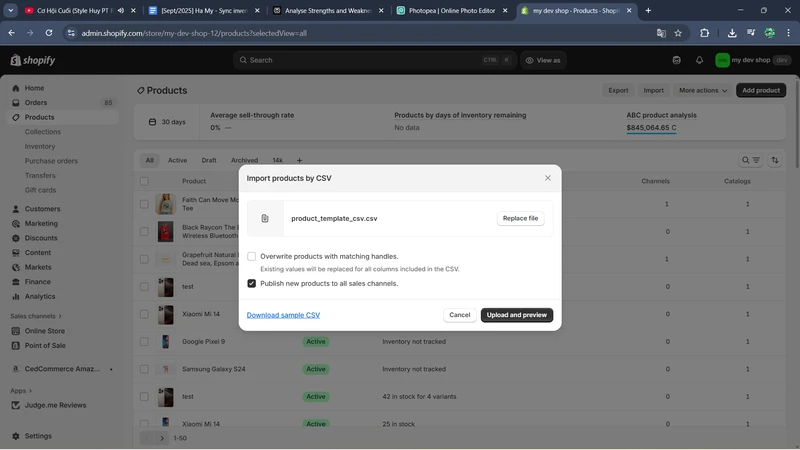
Task: Click Upload and preview button
Action: (516, 315)
